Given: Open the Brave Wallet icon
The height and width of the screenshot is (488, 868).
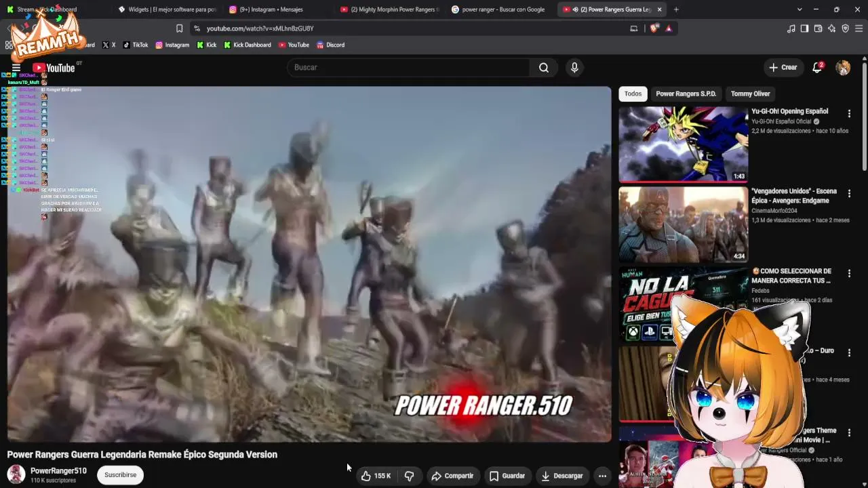Looking at the screenshot, I should pyautogui.click(x=818, y=28).
